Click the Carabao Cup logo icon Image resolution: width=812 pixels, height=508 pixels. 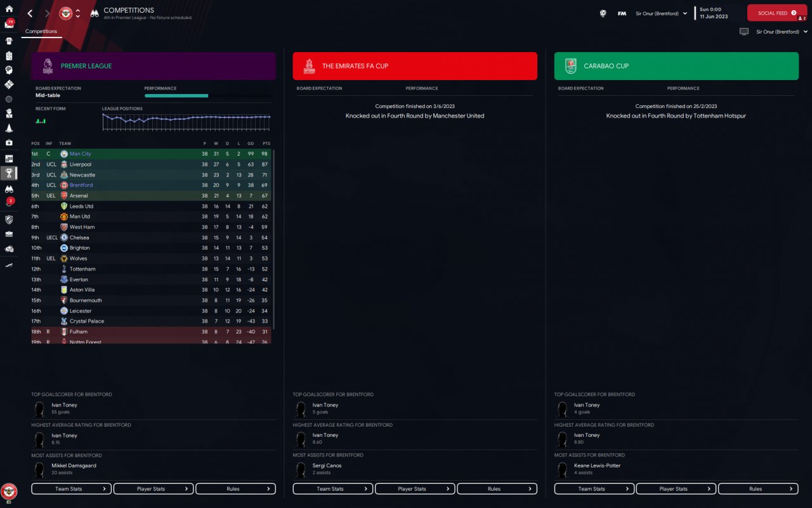click(571, 66)
